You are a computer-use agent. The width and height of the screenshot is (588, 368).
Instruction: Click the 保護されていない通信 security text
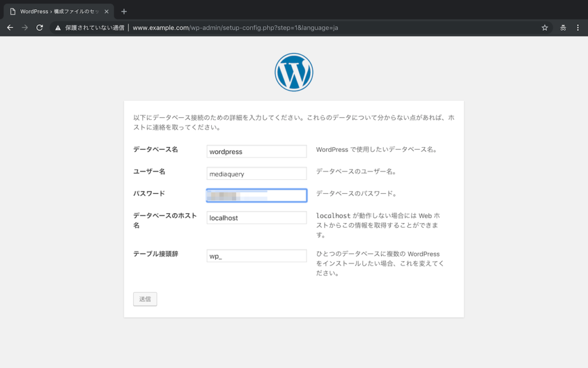coord(95,28)
